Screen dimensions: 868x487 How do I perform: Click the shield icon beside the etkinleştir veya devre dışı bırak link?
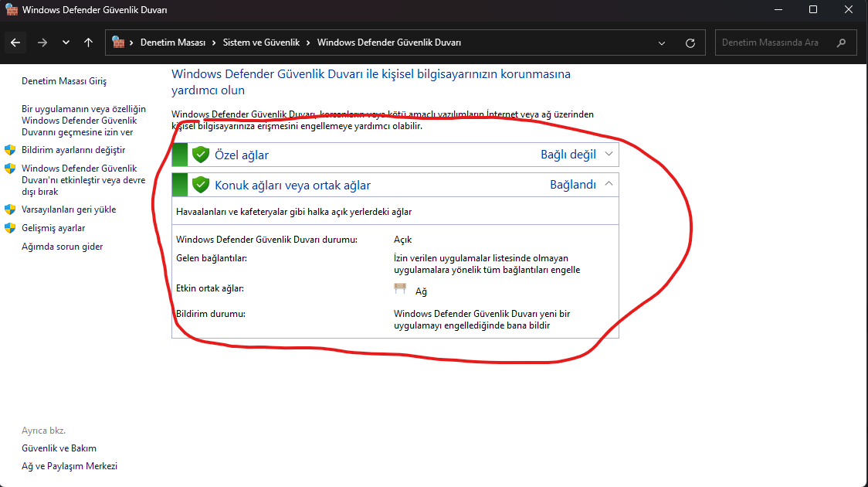click(10, 168)
